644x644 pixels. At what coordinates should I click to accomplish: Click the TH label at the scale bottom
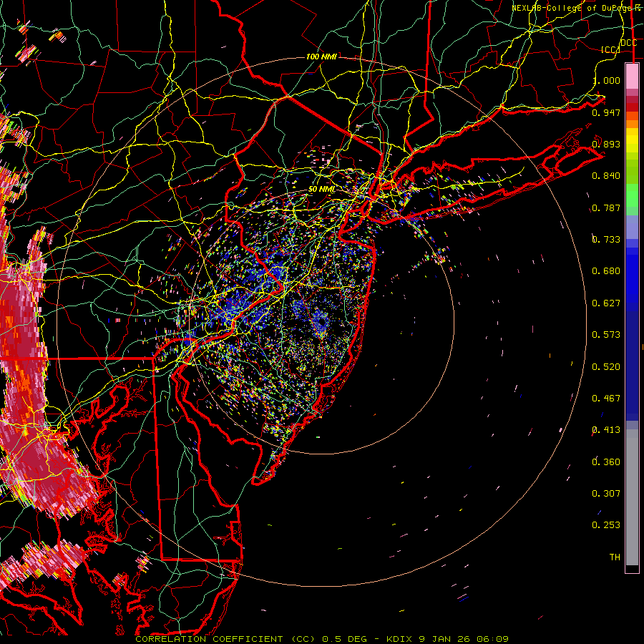point(615,557)
